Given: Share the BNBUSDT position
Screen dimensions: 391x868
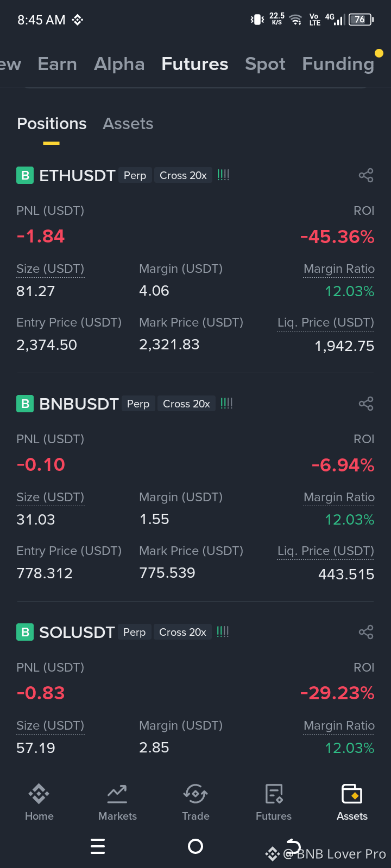Looking at the screenshot, I should [366, 404].
